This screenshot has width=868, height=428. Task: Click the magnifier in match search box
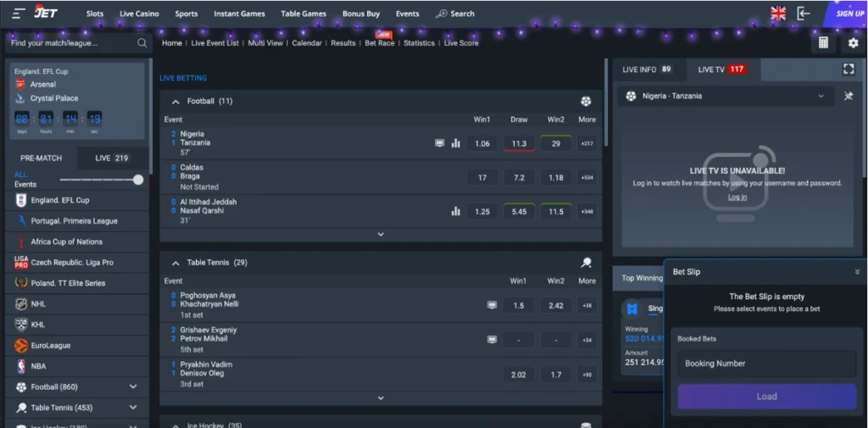(142, 42)
